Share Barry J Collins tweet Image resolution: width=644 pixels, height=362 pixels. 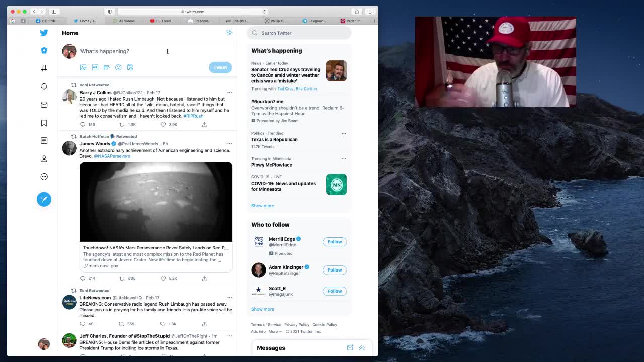point(204,124)
